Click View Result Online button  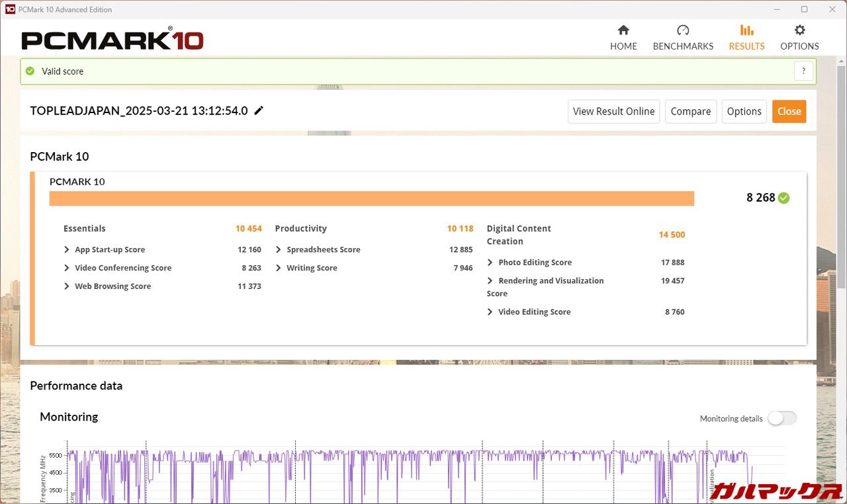613,111
